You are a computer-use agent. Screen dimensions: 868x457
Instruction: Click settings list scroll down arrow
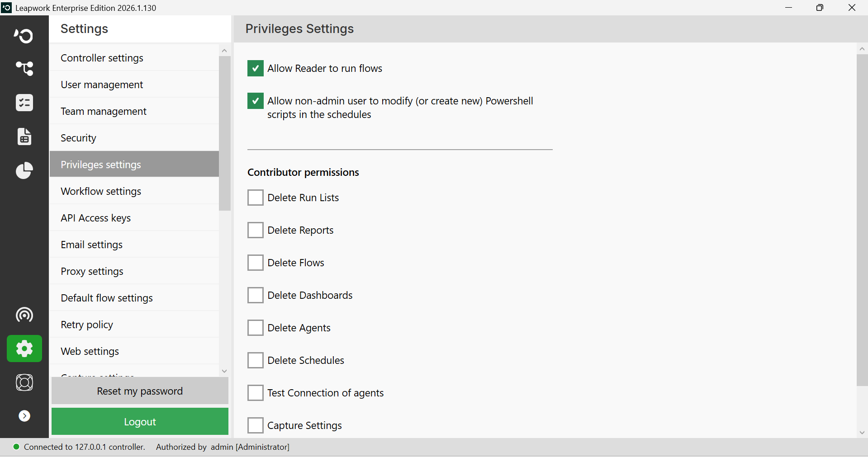click(224, 371)
